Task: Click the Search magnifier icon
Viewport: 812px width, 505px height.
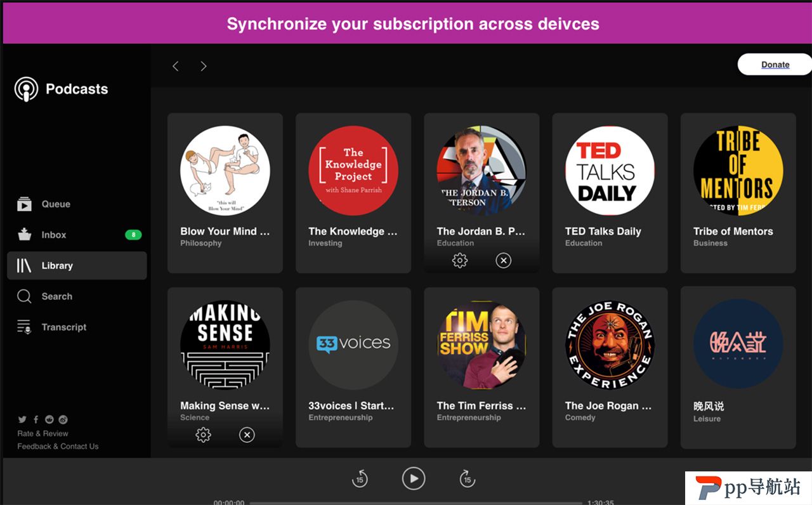Action: point(24,296)
